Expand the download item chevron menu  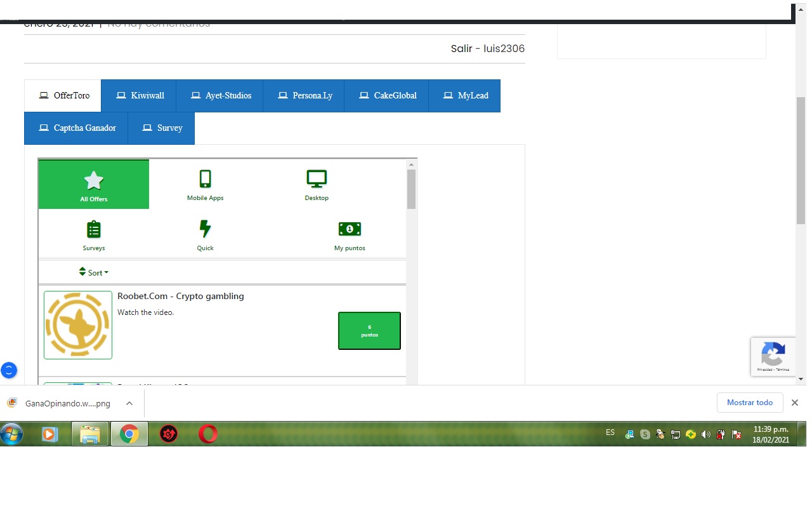coord(129,403)
